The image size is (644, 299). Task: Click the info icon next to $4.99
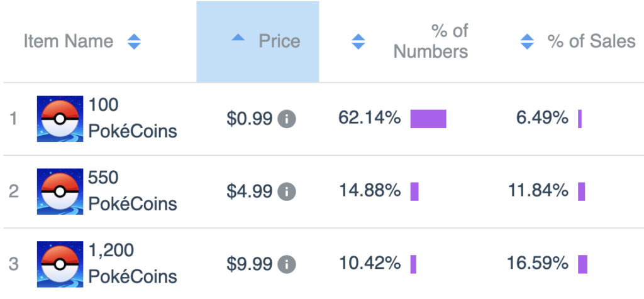pyautogui.click(x=287, y=192)
